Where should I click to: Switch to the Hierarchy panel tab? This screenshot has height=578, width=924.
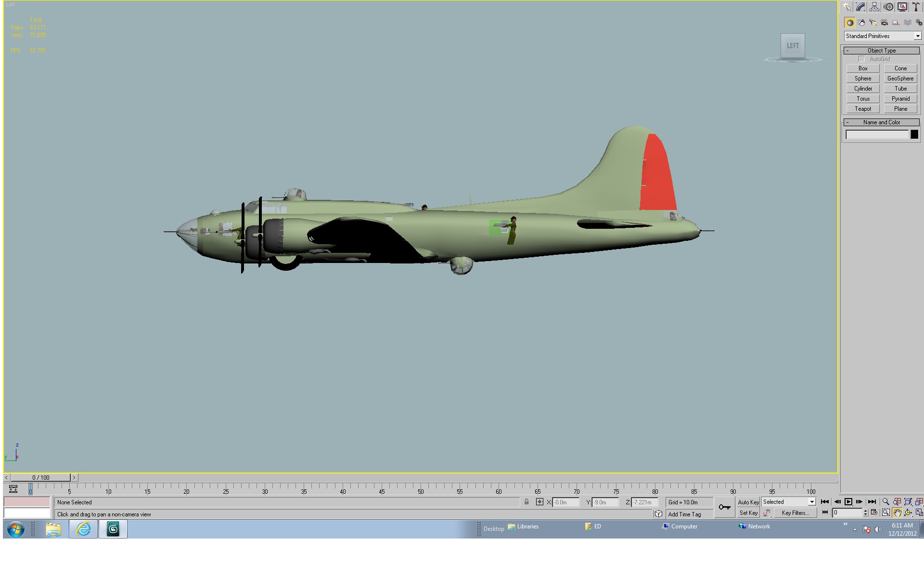[874, 7]
